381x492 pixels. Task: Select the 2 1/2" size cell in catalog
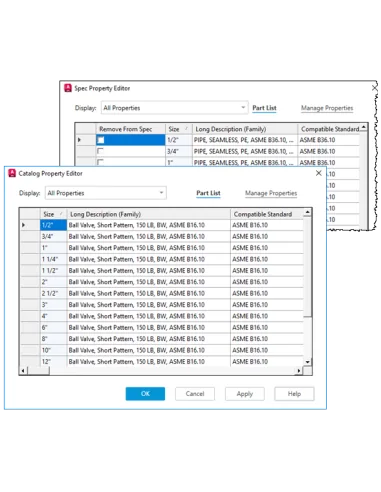[x=53, y=293]
